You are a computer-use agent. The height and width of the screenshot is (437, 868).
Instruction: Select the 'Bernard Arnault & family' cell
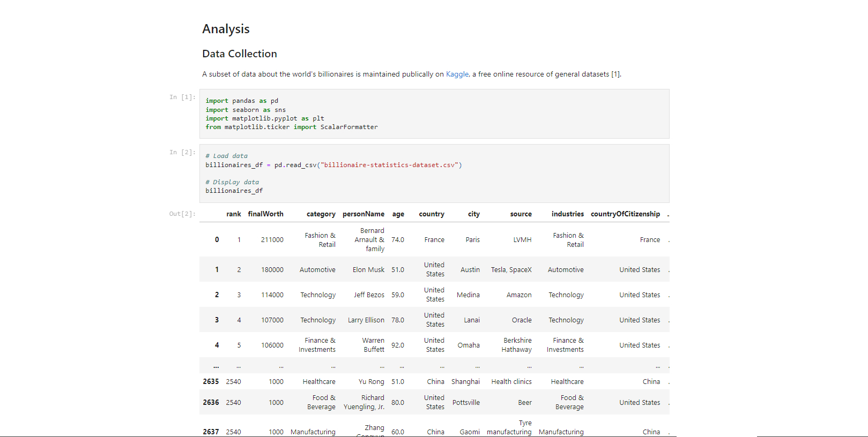coord(369,240)
